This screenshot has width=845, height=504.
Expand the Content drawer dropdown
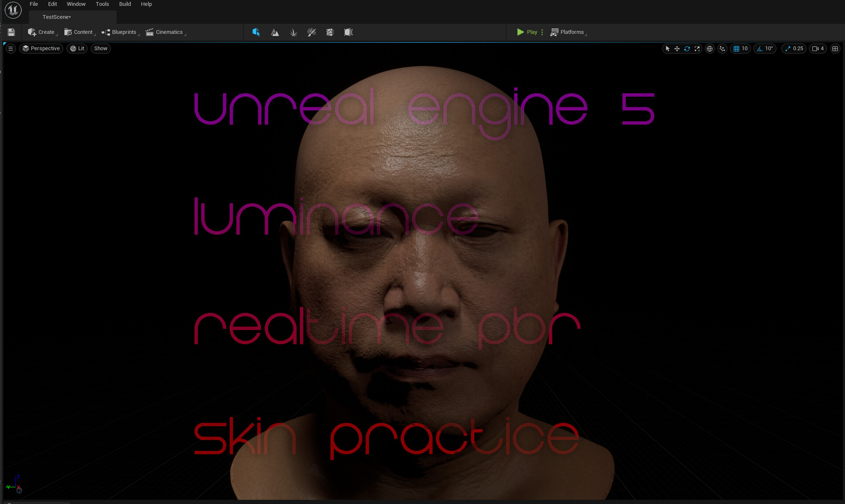(80, 32)
